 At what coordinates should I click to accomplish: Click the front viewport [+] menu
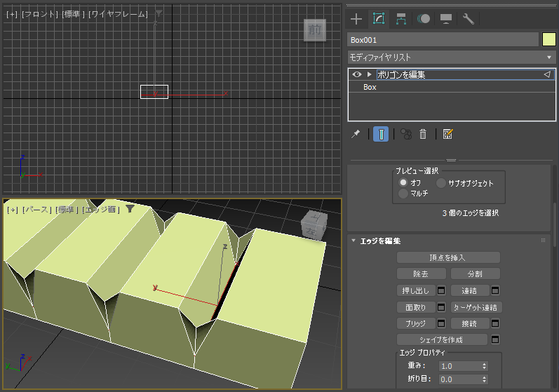pyautogui.click(x=12, y=14)
